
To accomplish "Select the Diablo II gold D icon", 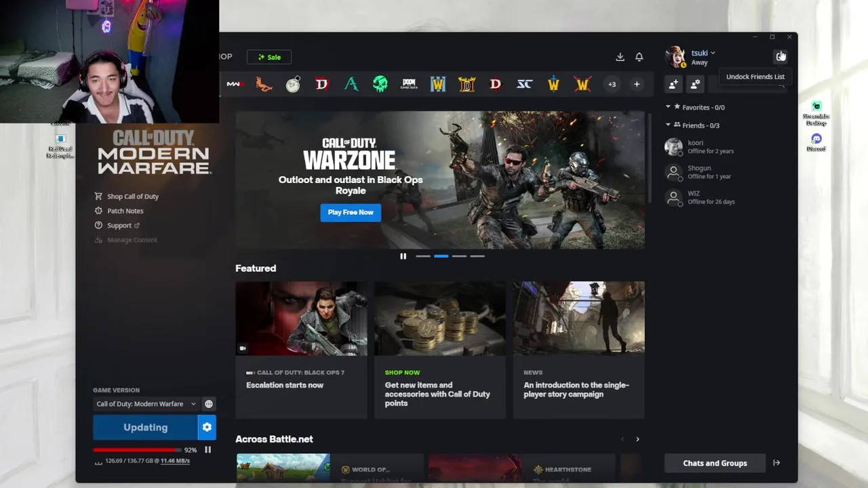I will pos(467,84).
